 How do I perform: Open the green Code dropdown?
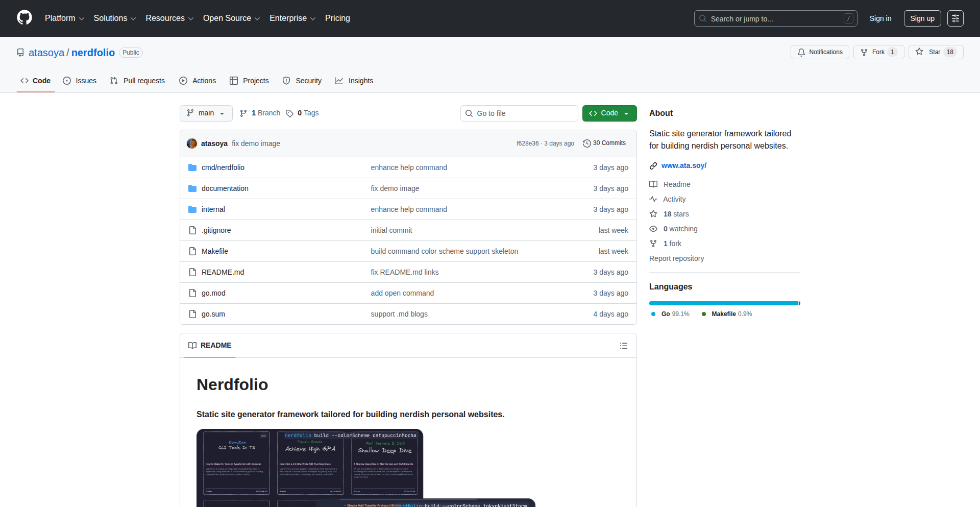pyautogui.click(x=609, y=113)
